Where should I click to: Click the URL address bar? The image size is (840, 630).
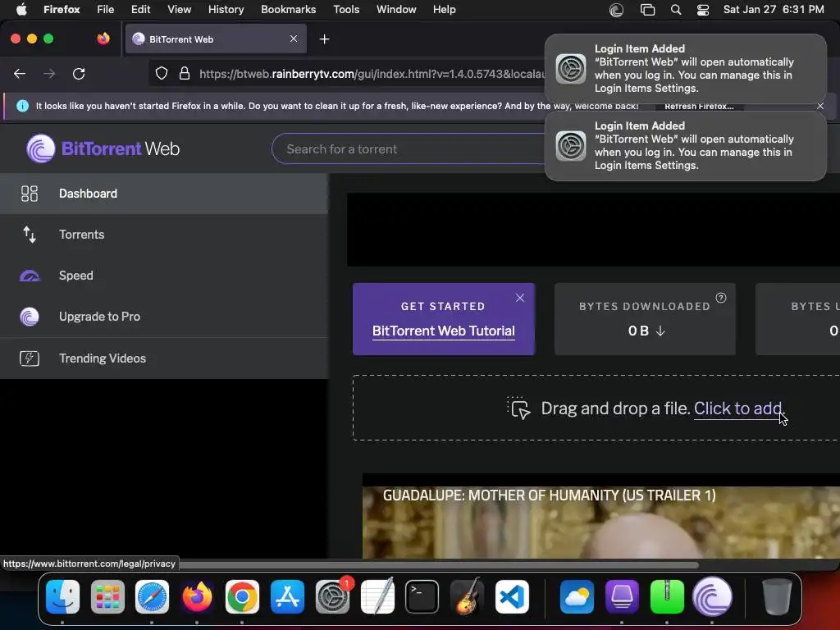click(371, 74)
